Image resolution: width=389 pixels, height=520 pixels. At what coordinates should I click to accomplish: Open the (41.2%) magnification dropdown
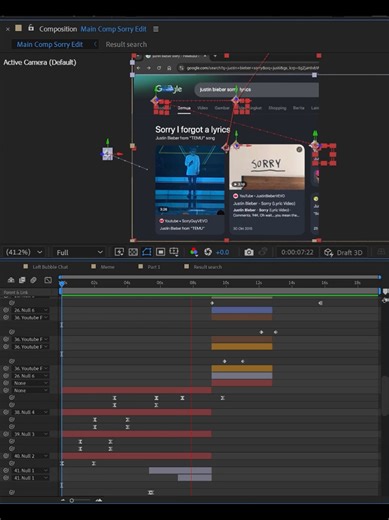point(24,252)
